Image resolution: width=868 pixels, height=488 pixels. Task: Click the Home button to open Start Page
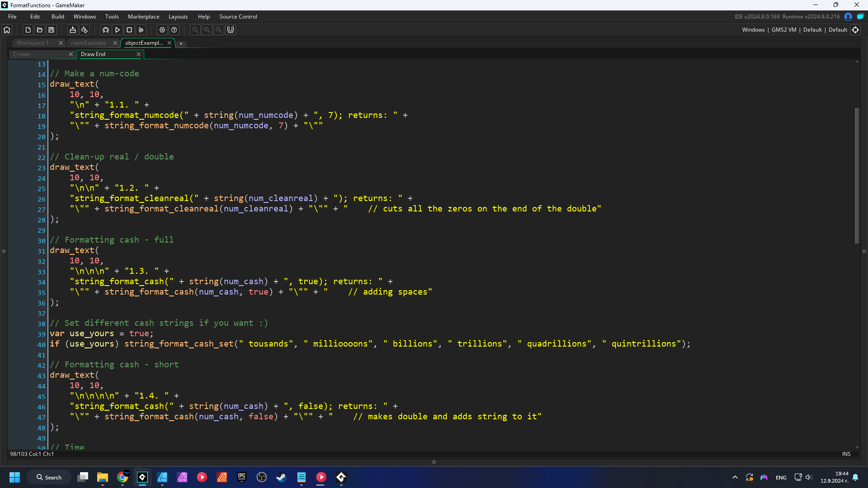(x=6, y=30)
